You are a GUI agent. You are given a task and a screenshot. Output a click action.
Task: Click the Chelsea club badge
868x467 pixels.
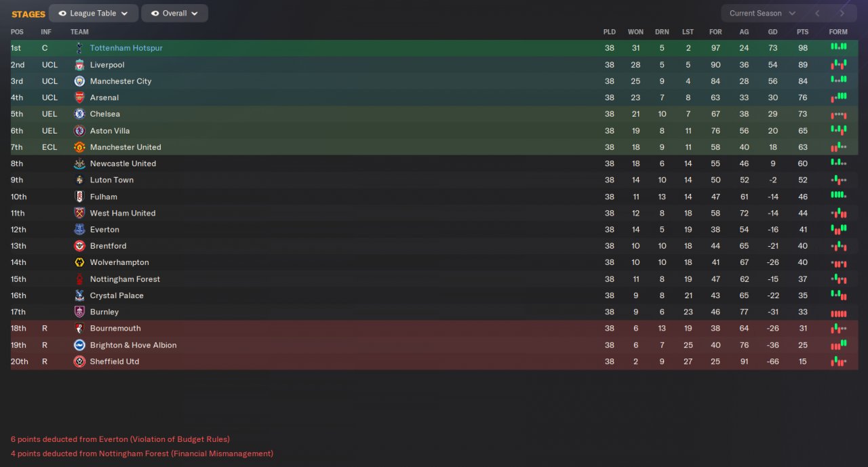tap(79, 114)
